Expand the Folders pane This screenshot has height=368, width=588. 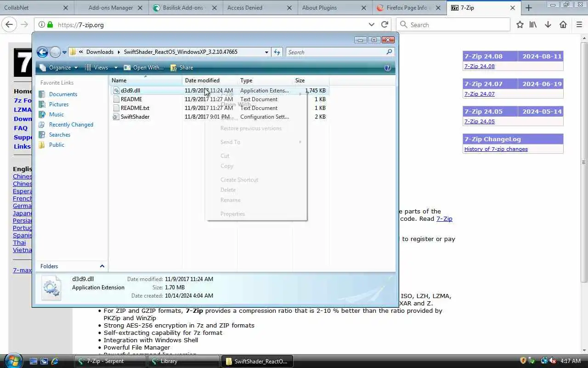click(102, 266)
